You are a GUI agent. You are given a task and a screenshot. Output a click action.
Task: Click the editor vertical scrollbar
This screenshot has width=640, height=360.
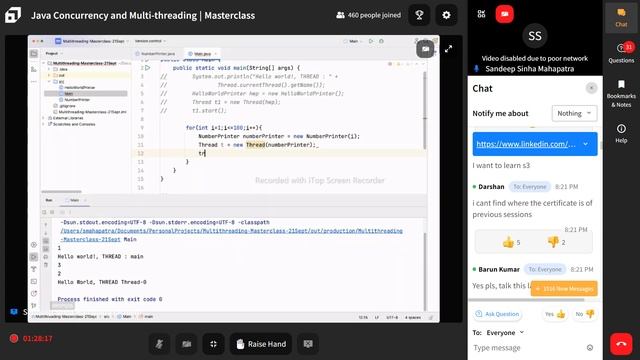(425, 111)
